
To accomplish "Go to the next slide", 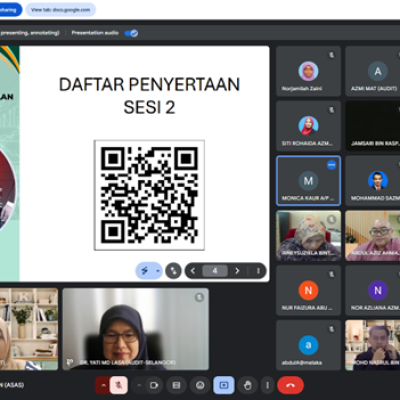I will click(x=237, y=271).
